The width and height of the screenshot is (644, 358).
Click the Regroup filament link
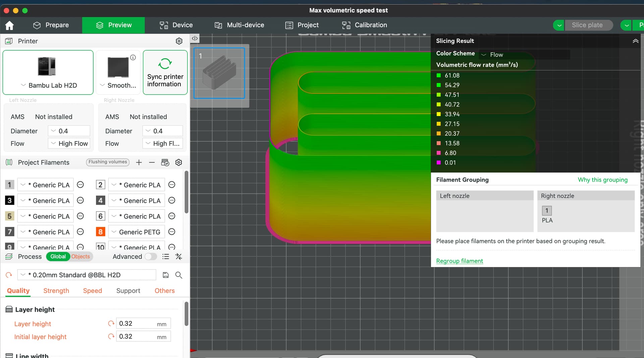[x=460, y=261]
